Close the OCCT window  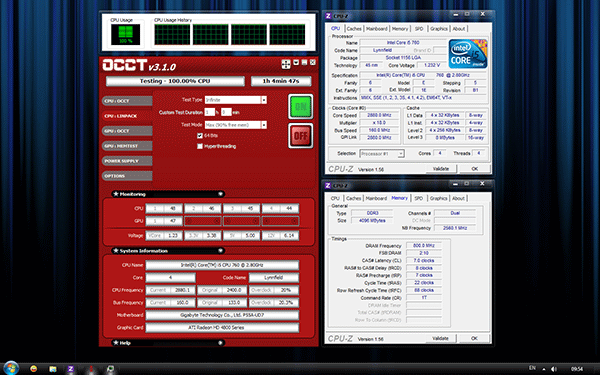point(313,62)
